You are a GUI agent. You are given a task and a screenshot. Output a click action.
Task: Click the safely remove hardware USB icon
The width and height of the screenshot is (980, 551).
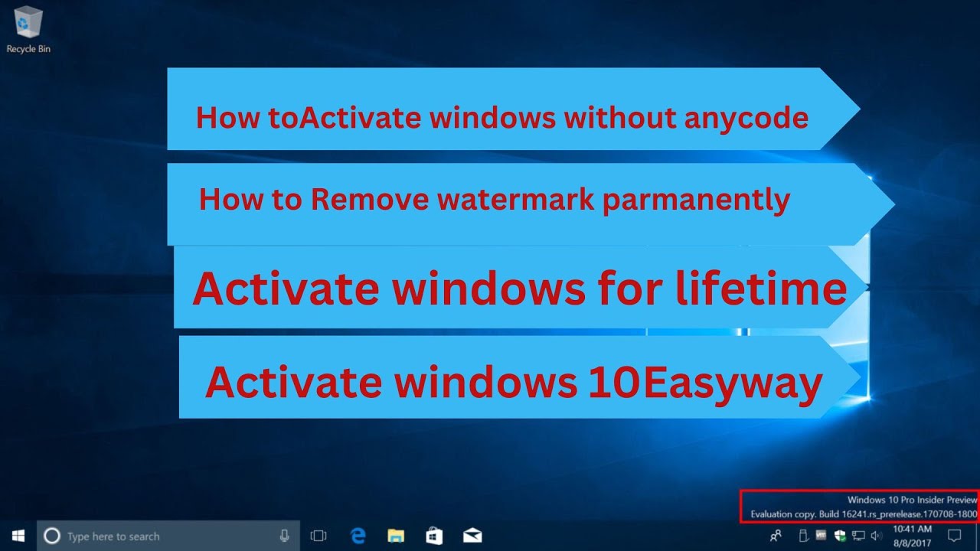(804, 535)
